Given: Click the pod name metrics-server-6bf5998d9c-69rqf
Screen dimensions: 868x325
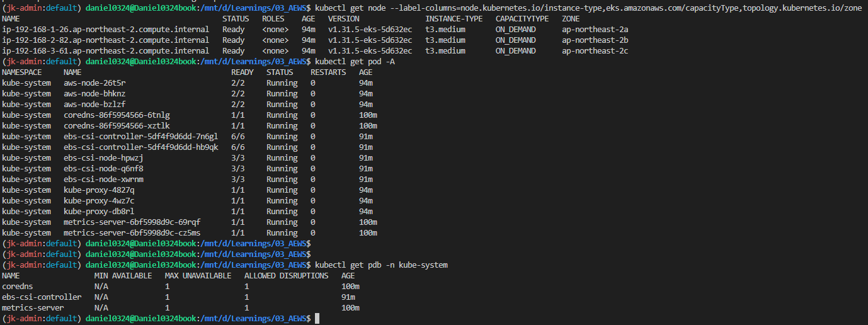Looking at the screenshot, I should (x=132, y=222).
